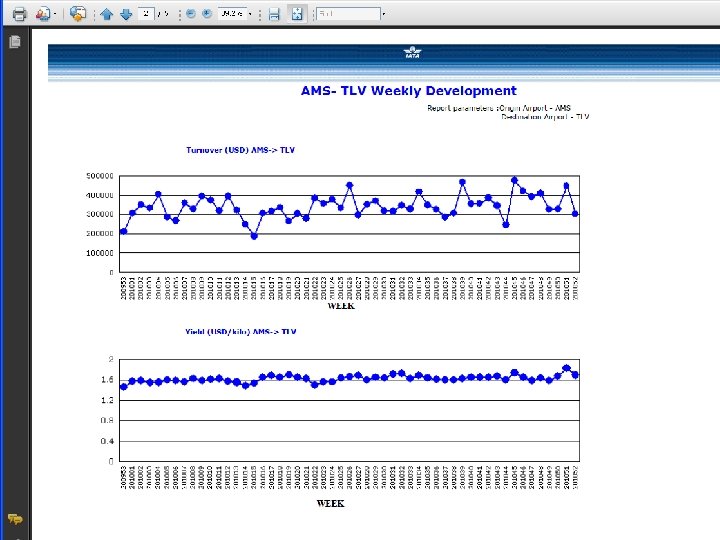Click the 500000 axis label on turnover chart
This screenshot has height=540, width=720.
tap(100, 176)
